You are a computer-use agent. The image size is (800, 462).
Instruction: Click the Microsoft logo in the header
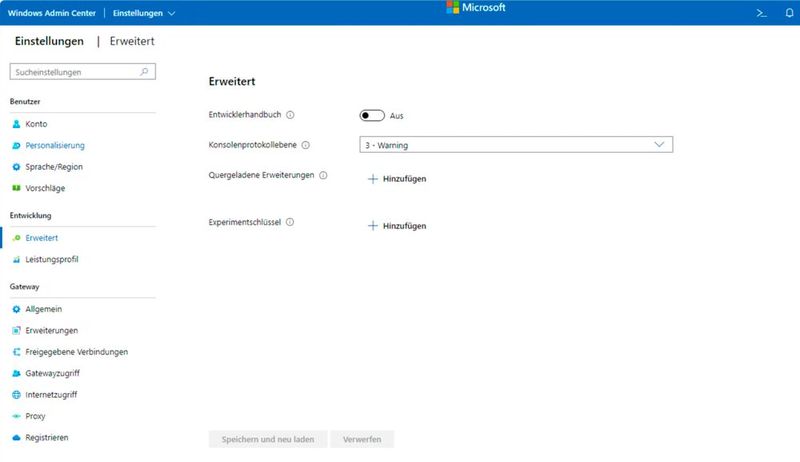tap(476, 7)
